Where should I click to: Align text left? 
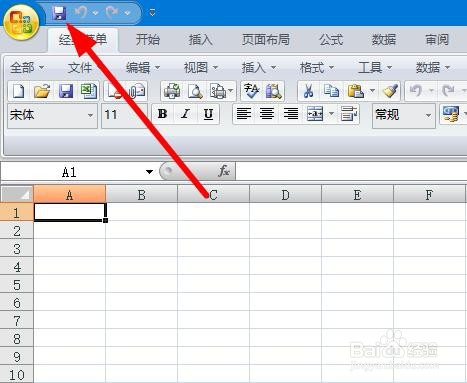pos(244,114)
